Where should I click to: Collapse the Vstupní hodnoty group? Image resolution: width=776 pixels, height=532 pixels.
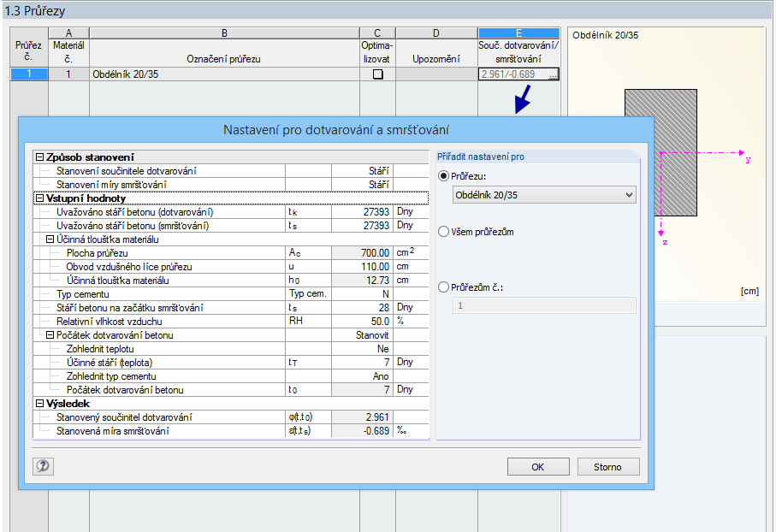[39, 198]
